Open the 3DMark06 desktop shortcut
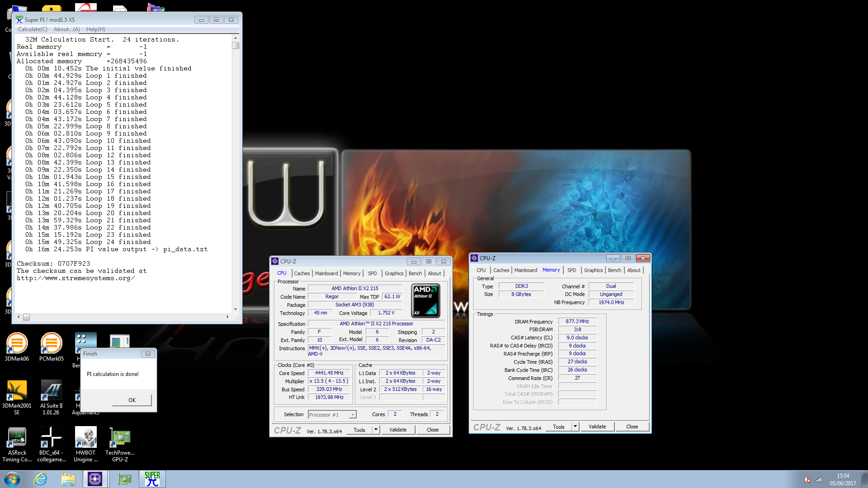The height and width of the screenshot is (488, 868). tap(17, 347)
